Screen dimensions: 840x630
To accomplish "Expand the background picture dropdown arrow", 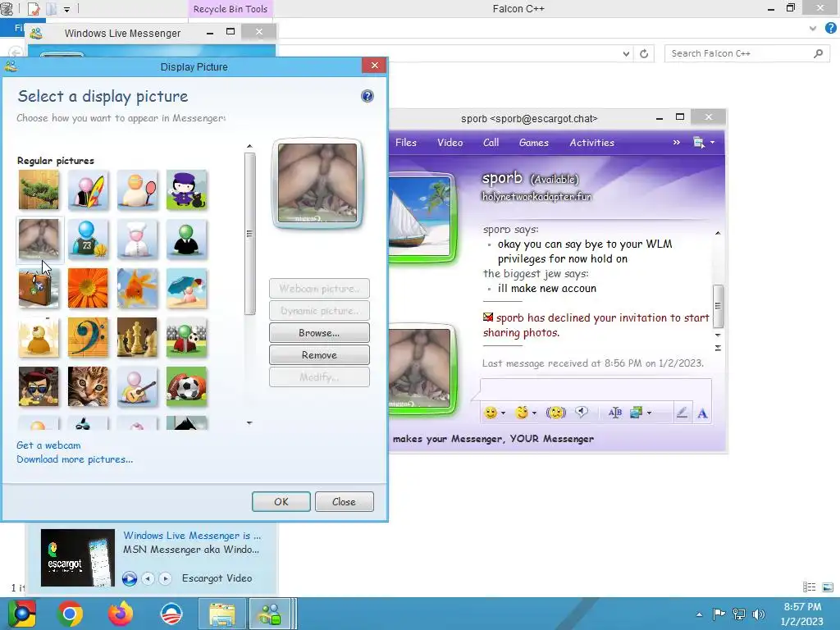I will coord(650,413).
